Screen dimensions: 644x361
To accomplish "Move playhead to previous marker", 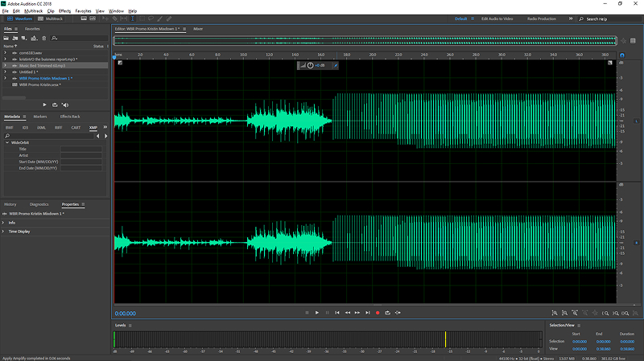I will [337, 313].
